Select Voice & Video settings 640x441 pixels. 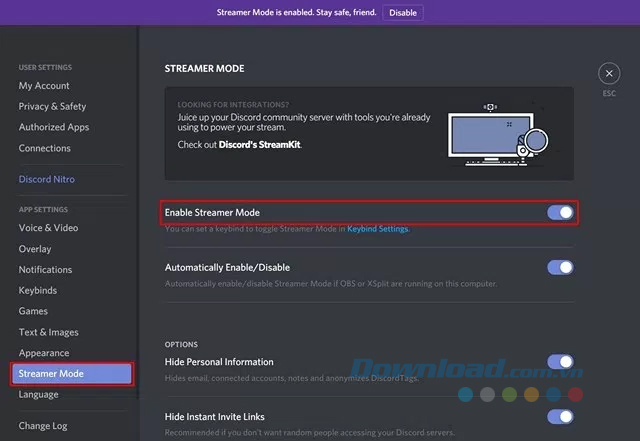pos(48,228)
